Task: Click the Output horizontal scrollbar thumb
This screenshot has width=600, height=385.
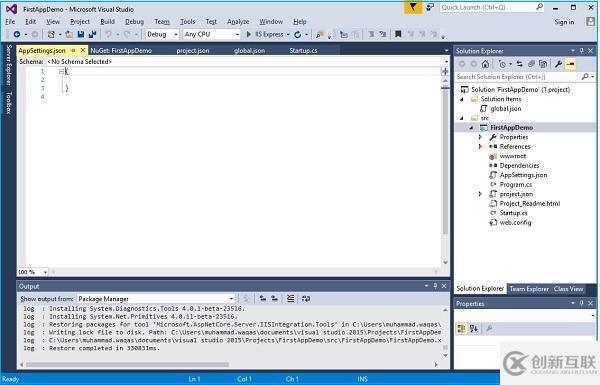Action: (127, 365)
